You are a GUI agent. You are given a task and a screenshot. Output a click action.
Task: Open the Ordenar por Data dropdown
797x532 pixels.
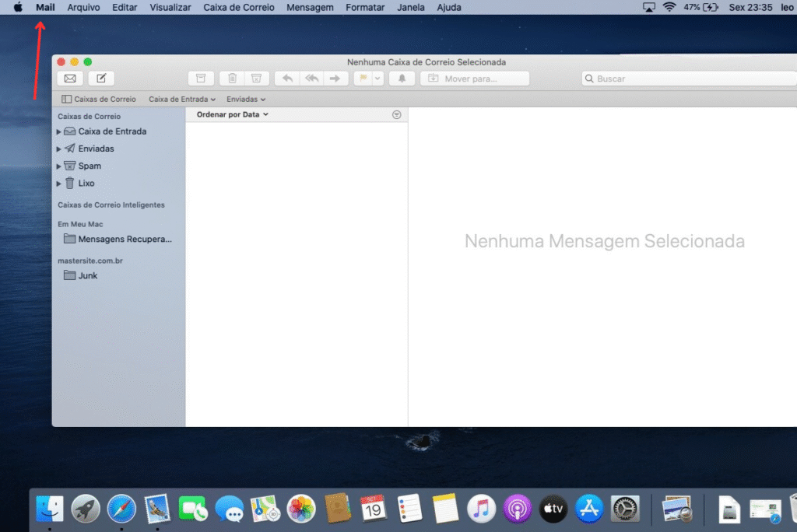[232, 114]
